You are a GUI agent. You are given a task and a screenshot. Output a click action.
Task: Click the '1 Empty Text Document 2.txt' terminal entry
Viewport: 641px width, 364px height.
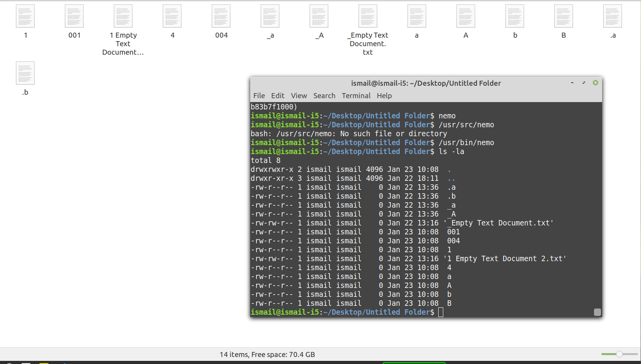(505, 259)
